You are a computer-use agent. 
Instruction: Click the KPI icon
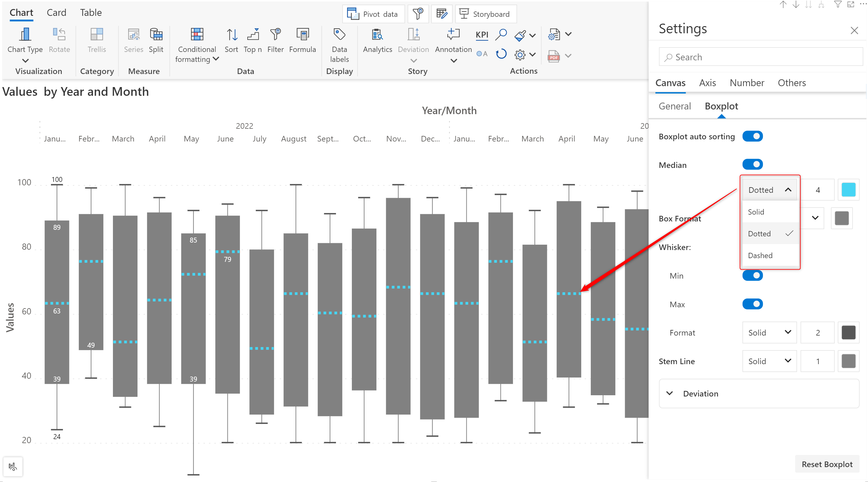tap(482, 35)
